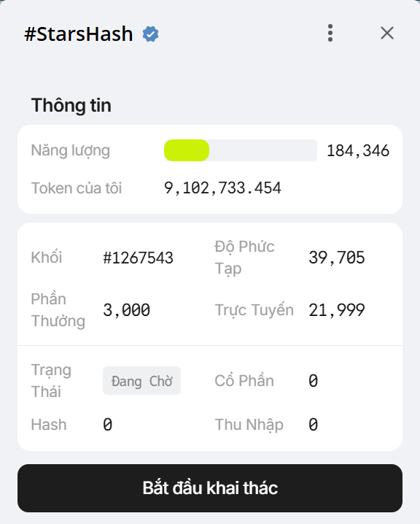
Task: Click the Thu Nhập value
Action: click(313, 425)
